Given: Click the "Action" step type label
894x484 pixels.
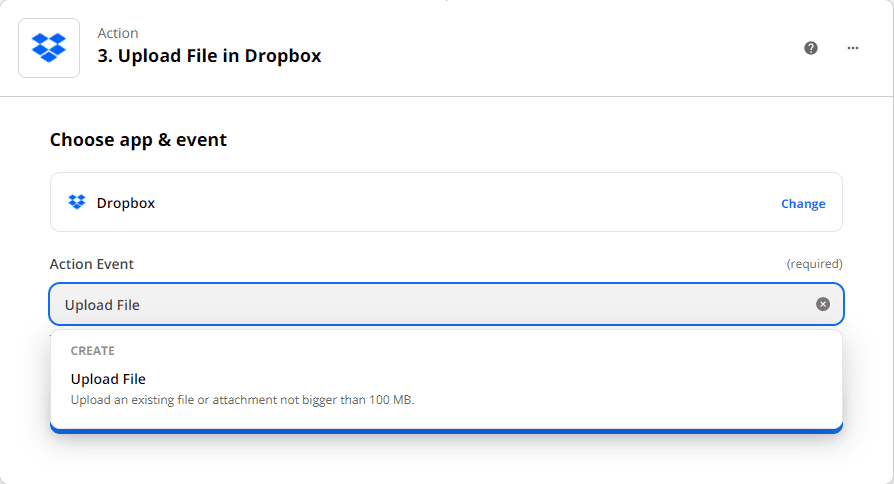Looking at the screenshot, I should coord(118,34).
